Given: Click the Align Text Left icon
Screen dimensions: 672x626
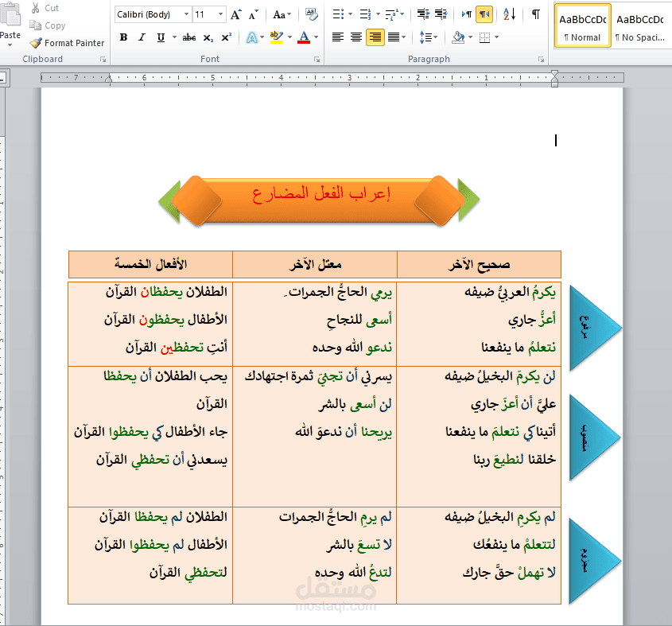Looking at the screenshot, I should tap(338, 37).
